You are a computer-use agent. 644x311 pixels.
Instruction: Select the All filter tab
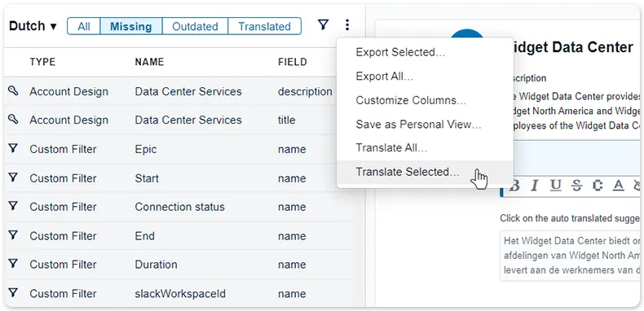[x=84, y=26]
